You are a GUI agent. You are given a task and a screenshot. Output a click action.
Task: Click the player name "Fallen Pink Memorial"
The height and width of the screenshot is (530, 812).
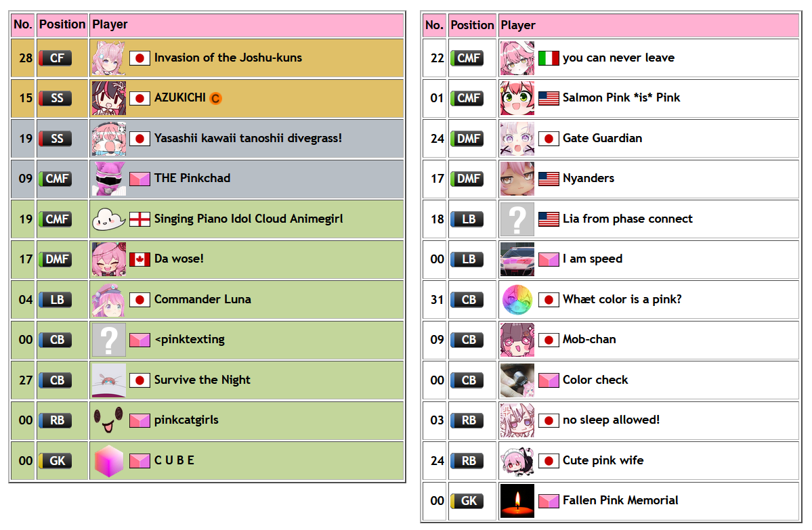coord(620,500)
